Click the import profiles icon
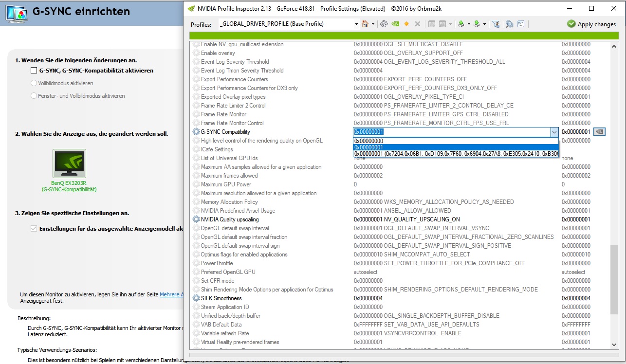 click(477, 24)
